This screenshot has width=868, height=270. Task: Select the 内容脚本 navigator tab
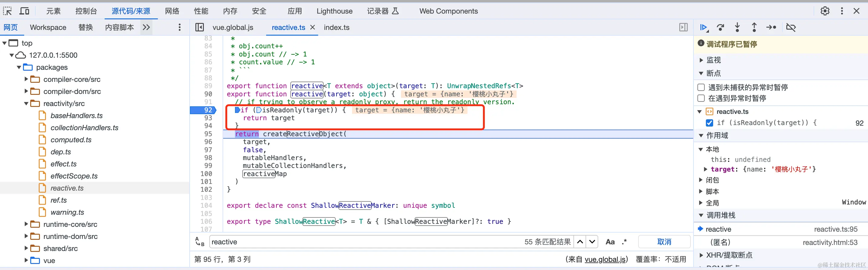coord(119,27)
